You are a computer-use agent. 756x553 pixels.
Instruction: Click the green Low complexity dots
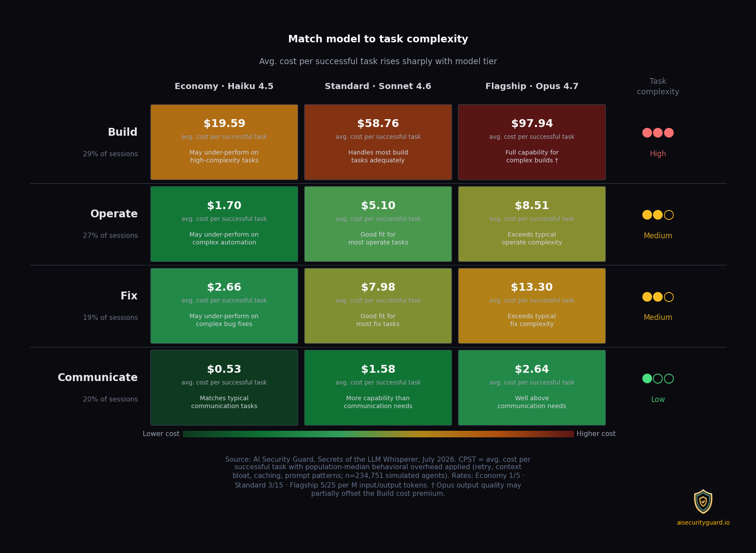[x=658, y=378]
